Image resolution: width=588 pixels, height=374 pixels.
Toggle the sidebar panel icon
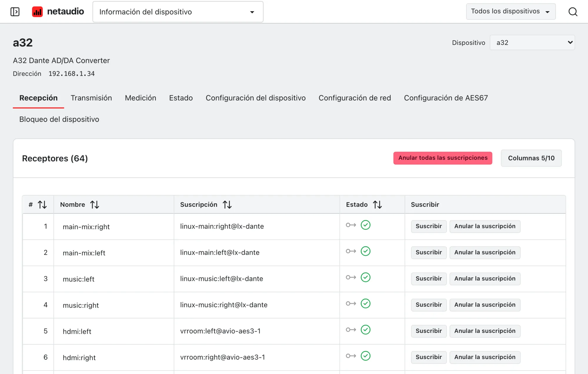tap(15, 12)
